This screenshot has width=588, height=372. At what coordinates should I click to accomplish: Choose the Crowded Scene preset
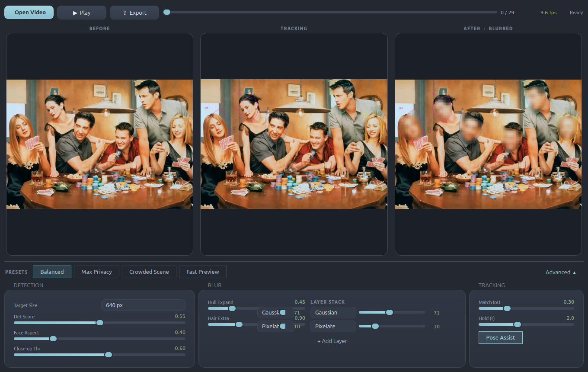pyautogui.click(x=149, y=272)
